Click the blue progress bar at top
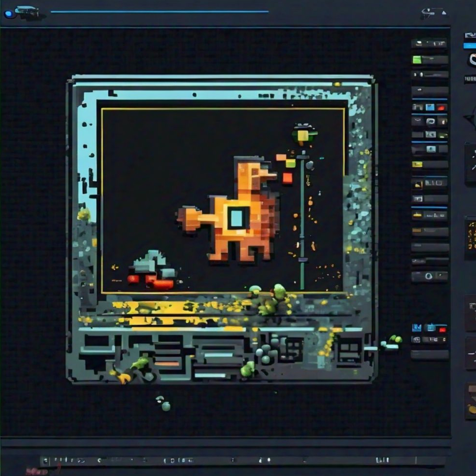Viewport: 476px width, 476px height. click(159, 12)
